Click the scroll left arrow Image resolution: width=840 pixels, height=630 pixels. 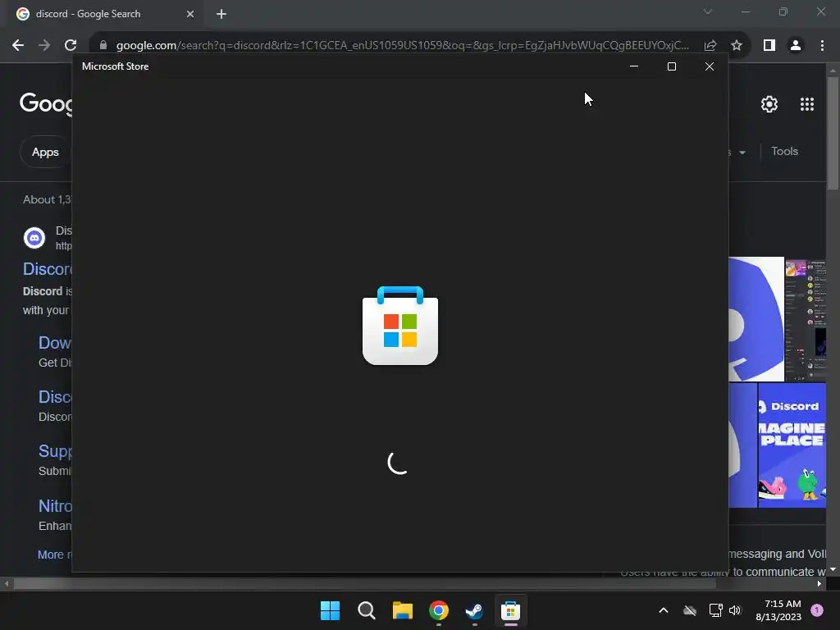(7, 584)
